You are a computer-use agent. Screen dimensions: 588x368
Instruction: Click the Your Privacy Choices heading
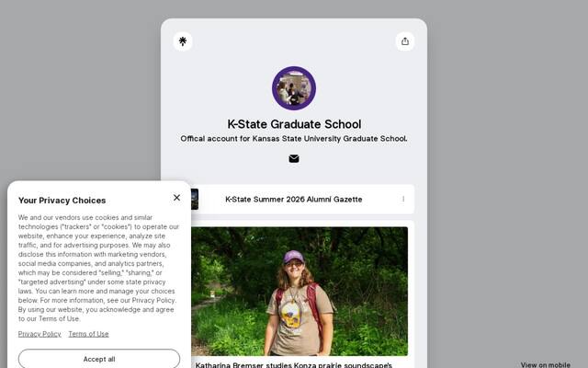click(x=62, y=201)
